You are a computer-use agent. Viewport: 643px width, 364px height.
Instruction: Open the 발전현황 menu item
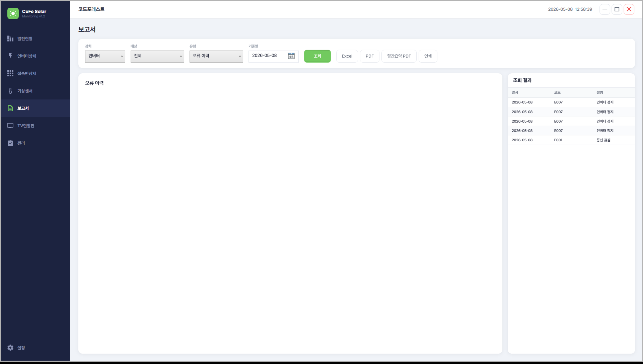(35, 39)
